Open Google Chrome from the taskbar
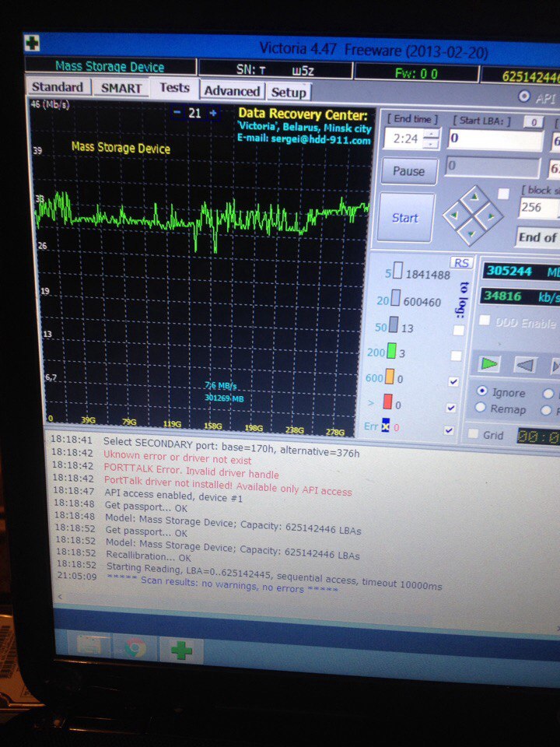The width and height of the screenshot is (560, 747). coord(135,648)
